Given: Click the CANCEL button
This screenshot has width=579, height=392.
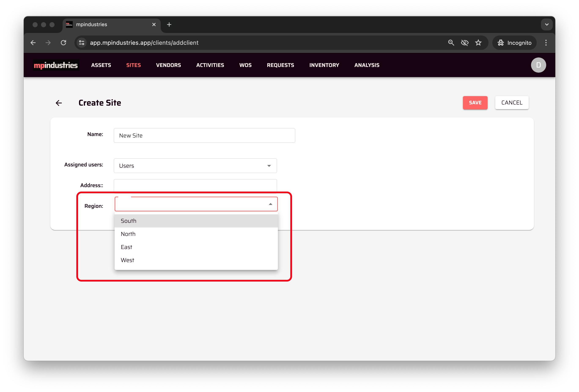Looking at the screenshot, I should (512, 103).
